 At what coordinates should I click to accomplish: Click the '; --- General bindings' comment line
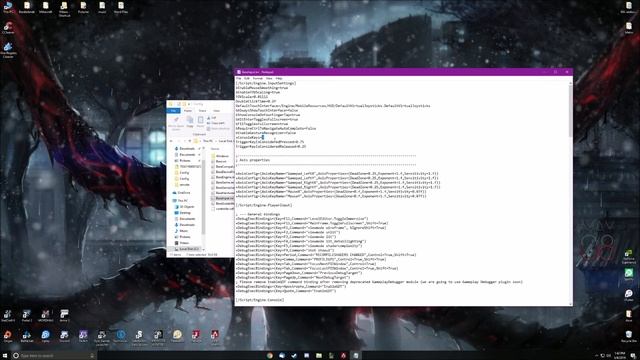pos(258,214)
